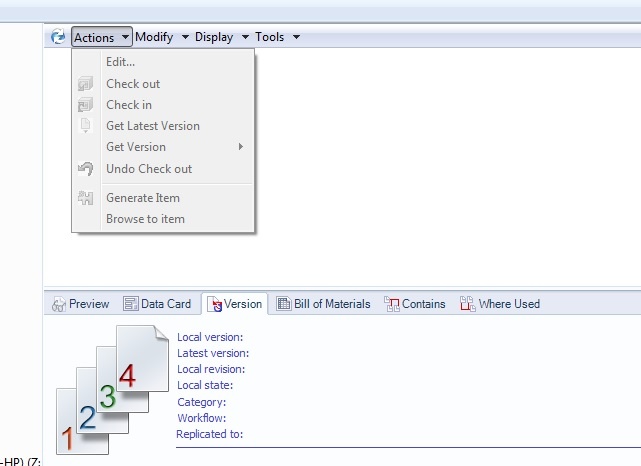The height and width of the screenshot is (466, 641).
Task: Click the Data Card tab icon
Action: point(131,304)
